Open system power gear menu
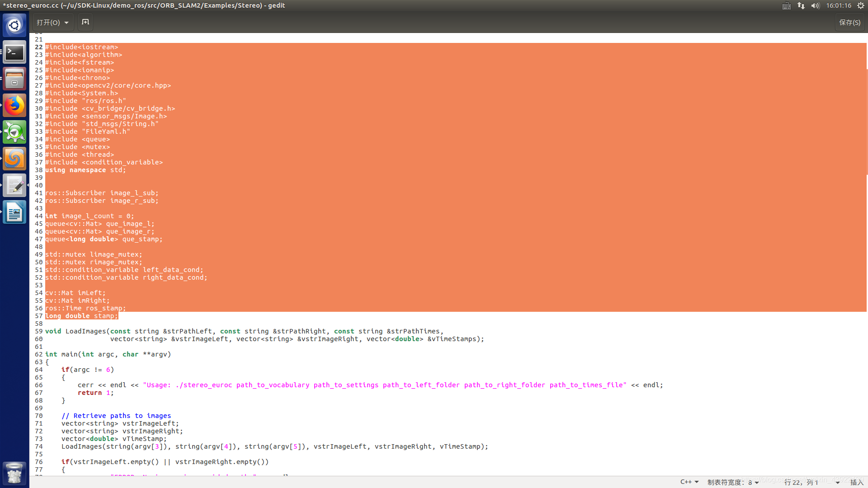Viewport: 868px width, 488px height. (x=861, y=5)
